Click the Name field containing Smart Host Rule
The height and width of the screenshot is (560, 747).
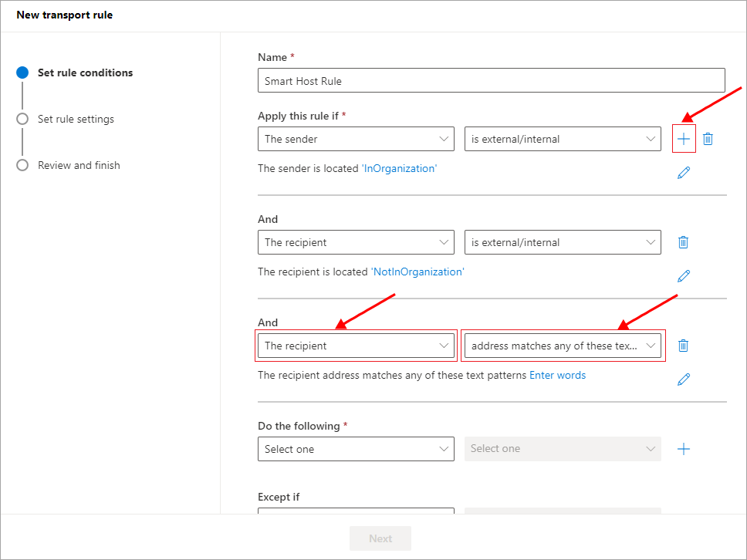coord(491,81)
